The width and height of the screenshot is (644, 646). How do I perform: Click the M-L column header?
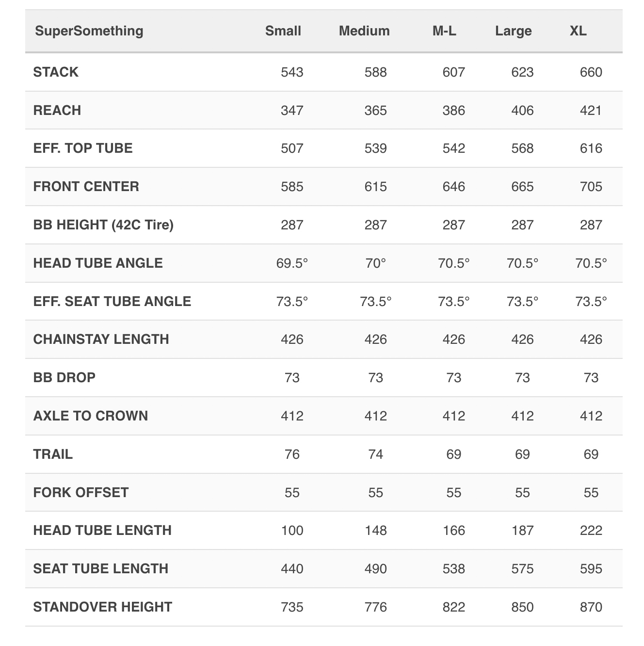click(444, 31)
